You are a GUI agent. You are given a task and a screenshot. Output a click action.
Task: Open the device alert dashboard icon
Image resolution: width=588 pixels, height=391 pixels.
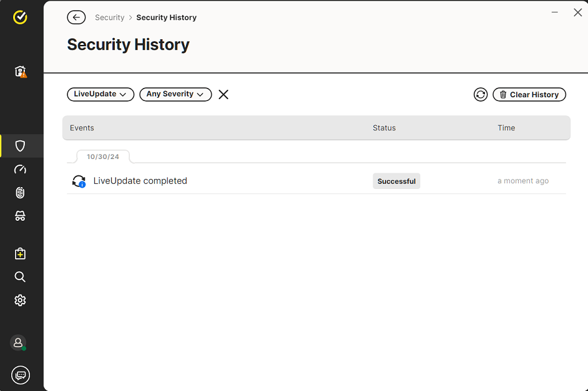point(21,72)
